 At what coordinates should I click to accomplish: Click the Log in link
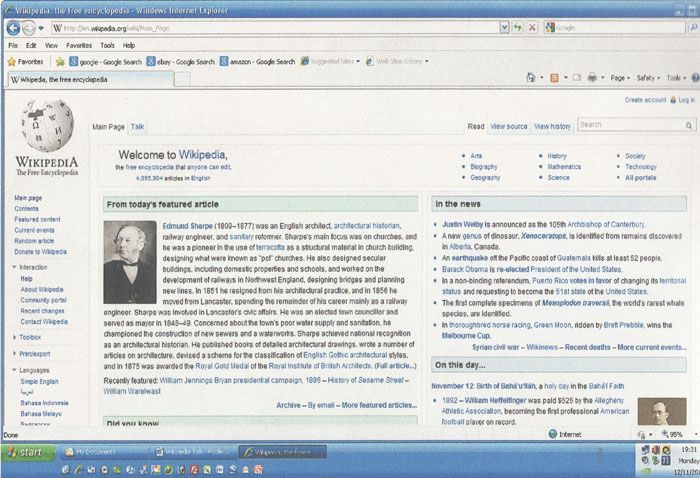pyautogui.click(x=687, y=100)
